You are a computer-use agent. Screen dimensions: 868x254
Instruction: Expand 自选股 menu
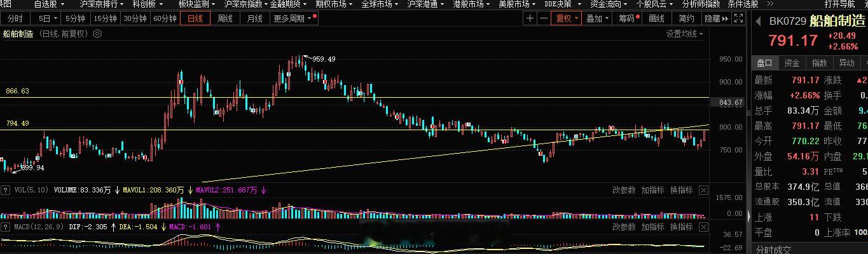pos(49,4)
